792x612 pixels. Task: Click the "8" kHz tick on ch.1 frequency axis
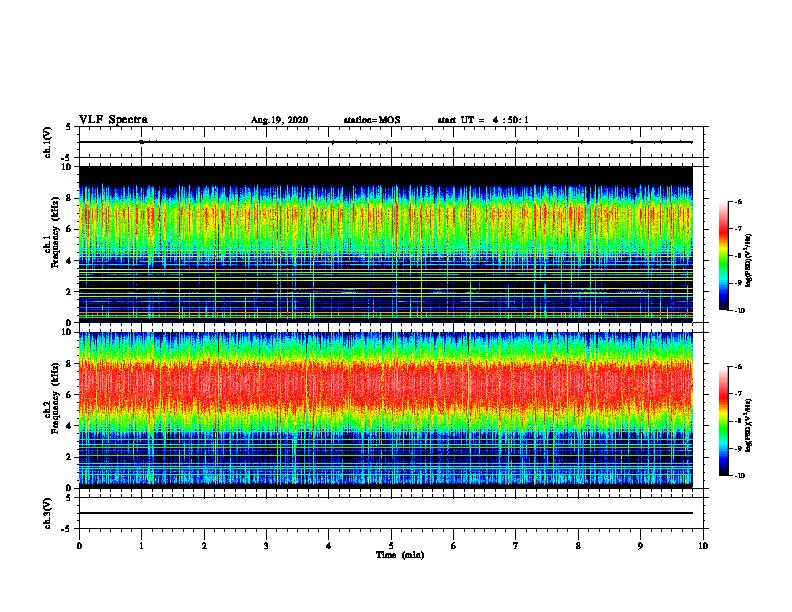coord(70,198)
